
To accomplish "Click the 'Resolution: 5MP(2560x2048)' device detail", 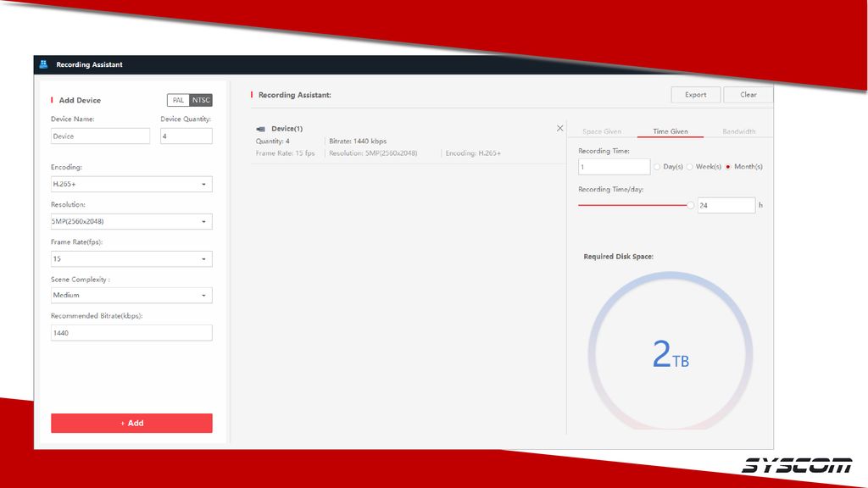I will click(x=373, y=153).
